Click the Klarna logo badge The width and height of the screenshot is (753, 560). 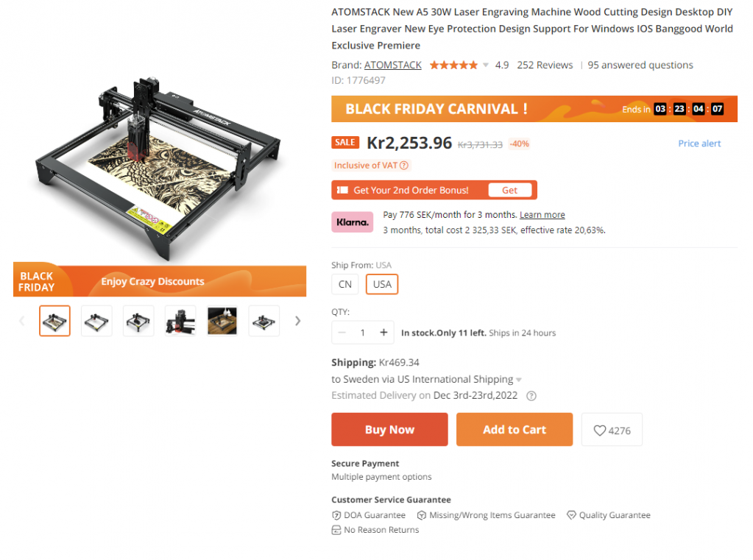pyautogui.click(x=353, y=222)
